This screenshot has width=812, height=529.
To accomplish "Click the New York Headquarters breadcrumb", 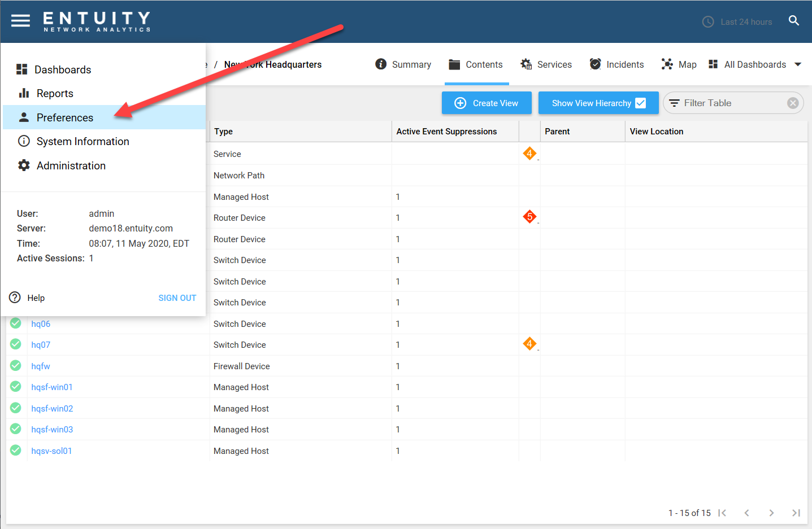I will pos(273,64).
